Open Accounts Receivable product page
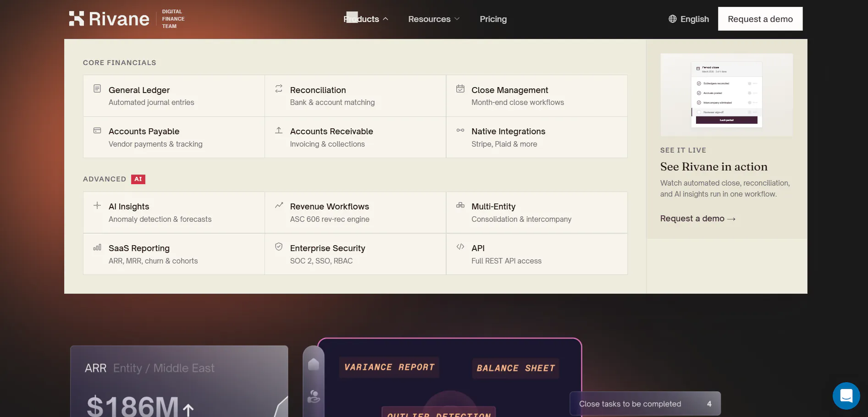Viewport: 868px width, 417px height. coord(355,137)
